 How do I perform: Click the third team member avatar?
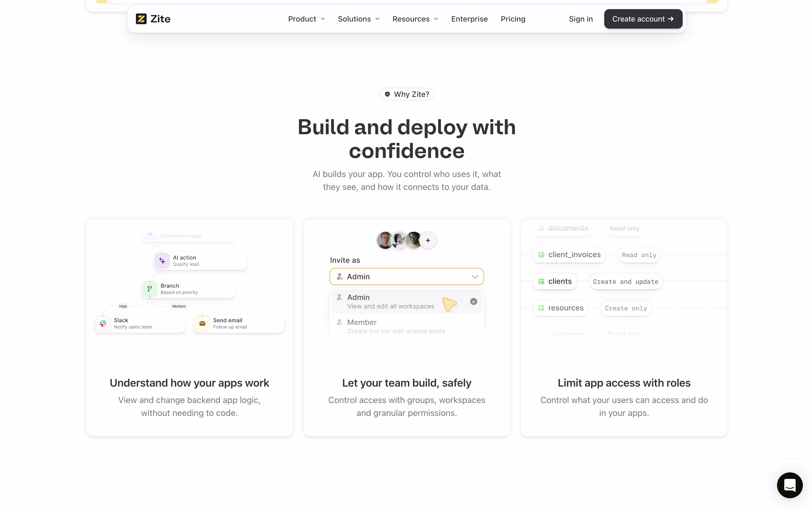(414, 240)
